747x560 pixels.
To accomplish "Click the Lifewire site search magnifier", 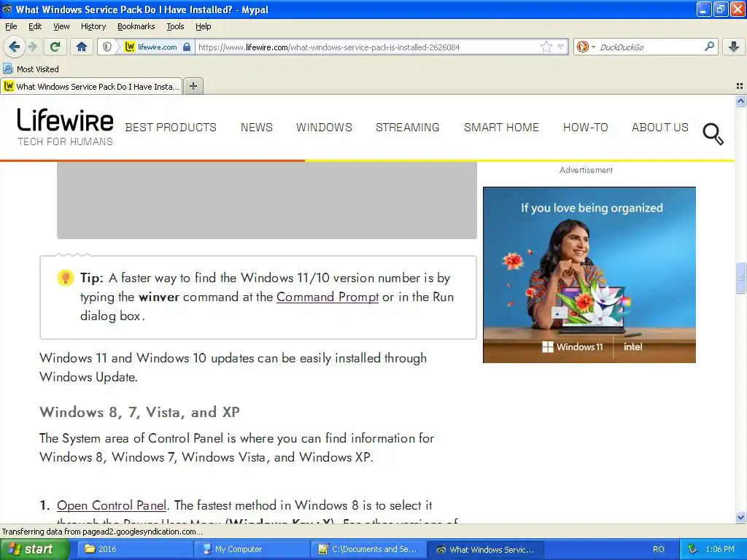I will (x=713, y=134).
